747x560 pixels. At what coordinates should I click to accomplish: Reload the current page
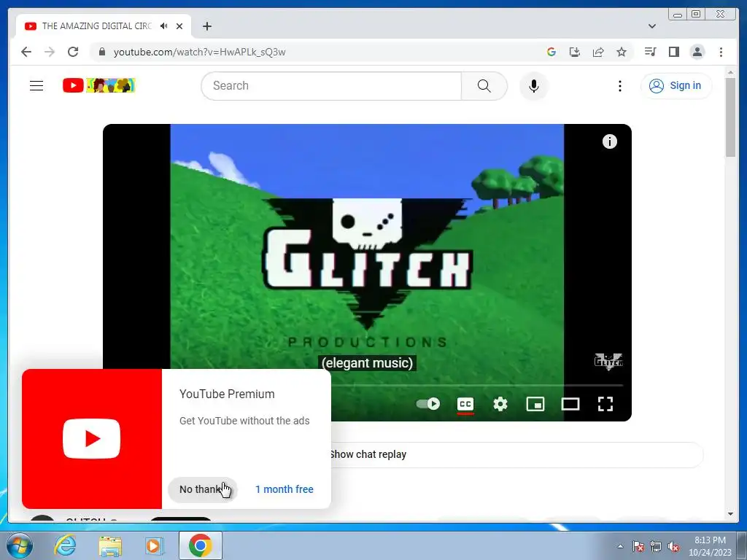pos(73,52)
